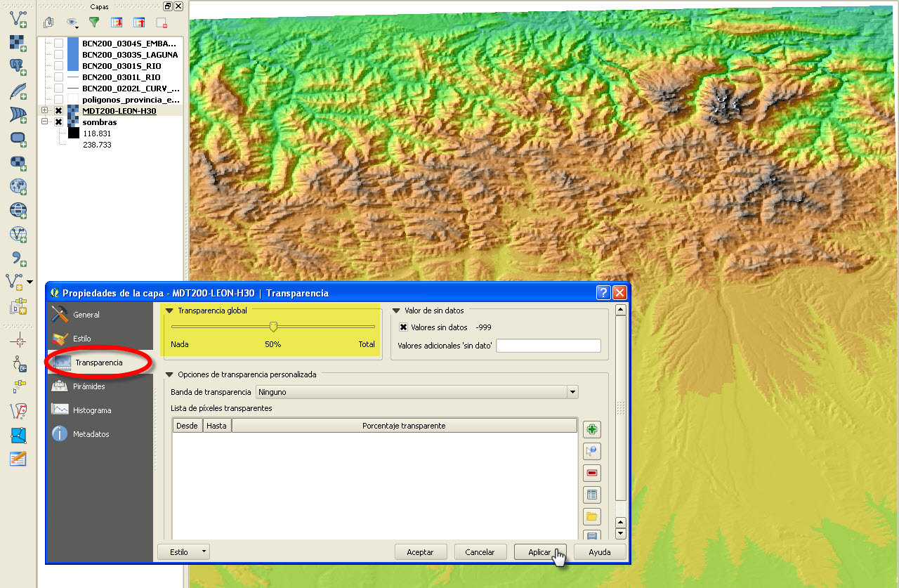899x588 pixels.
Task: Click the filter legend funnel icon
Action: (93, 22)
